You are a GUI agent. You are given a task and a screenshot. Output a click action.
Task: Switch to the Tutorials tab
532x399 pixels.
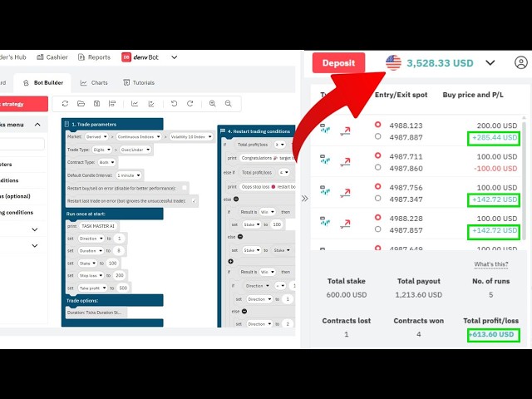pyautogui.click(x=139, y=83)
